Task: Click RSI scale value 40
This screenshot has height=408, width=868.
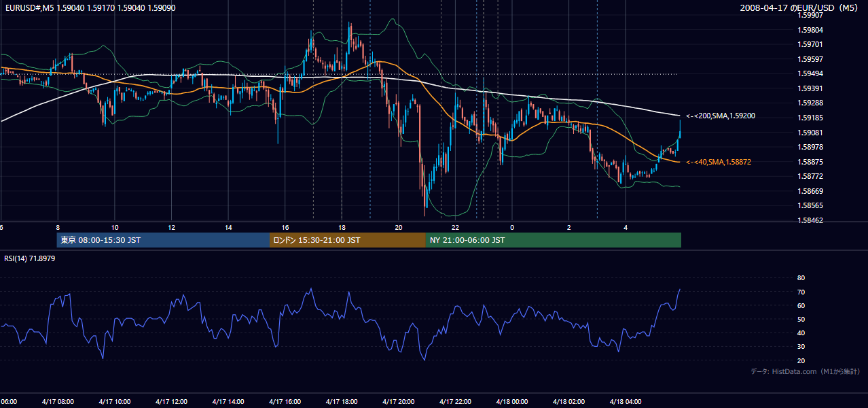Action: click(801, 333)
